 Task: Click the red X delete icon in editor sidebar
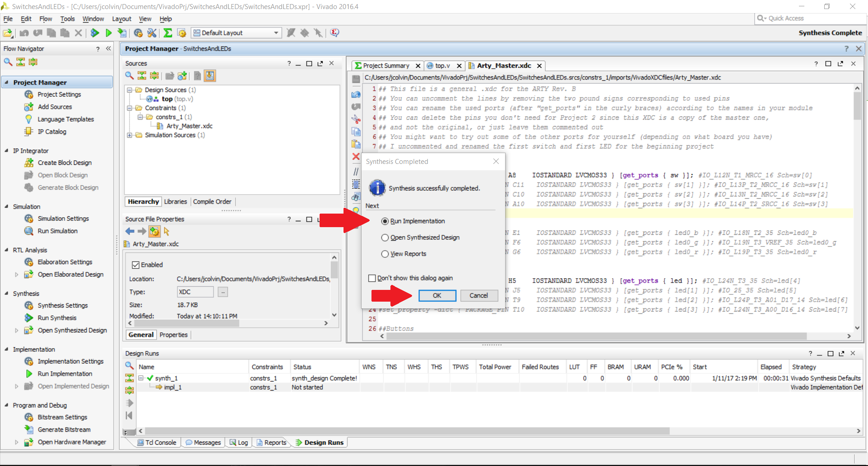tap(356, 157)
